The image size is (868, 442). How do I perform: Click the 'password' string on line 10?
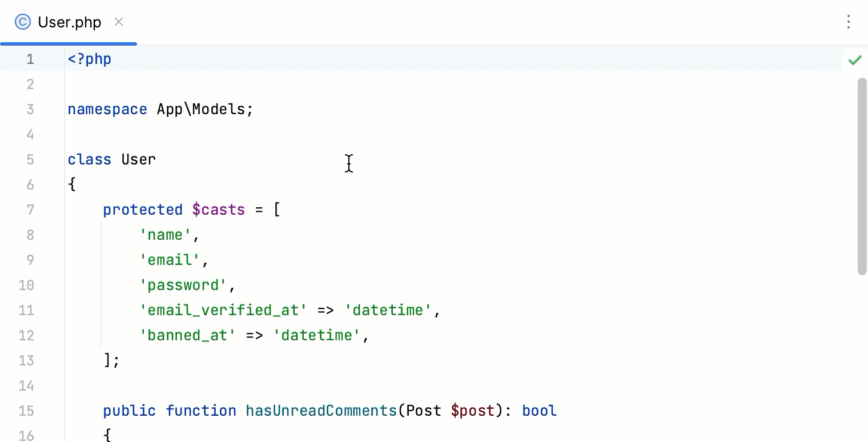click(x=182, y=284)
